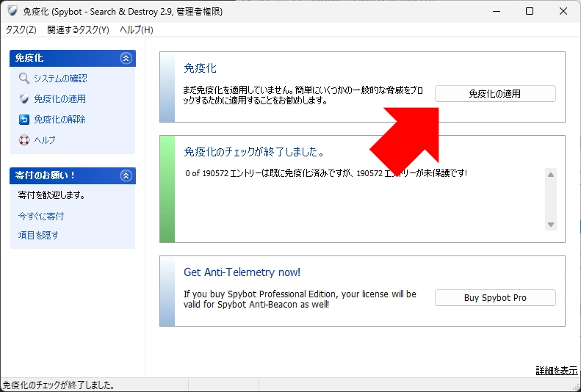The height and width of the screenshot is (392, 581).
Task: Click the status bar message text
Action: click(59, 385)
